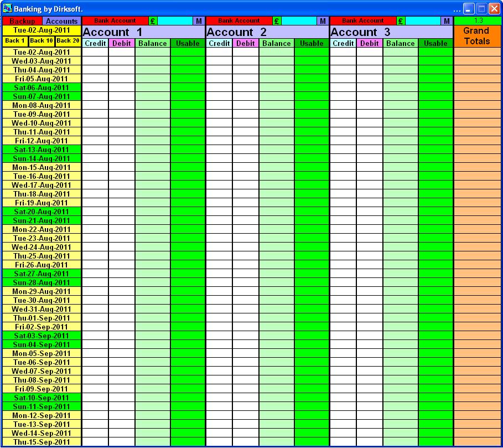
Task: Select the Account 2 title
Action: [267, 32]
